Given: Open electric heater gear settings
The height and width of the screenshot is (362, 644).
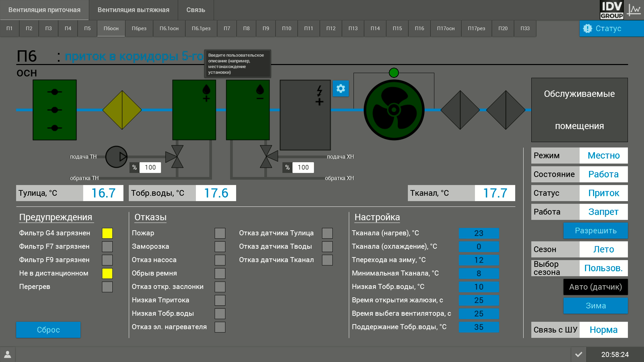Looking at the screenshot, I should pos(341,88).
